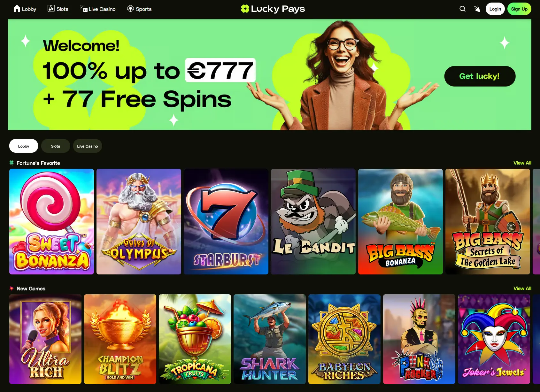Select the Slots category pill

(56, 146)
